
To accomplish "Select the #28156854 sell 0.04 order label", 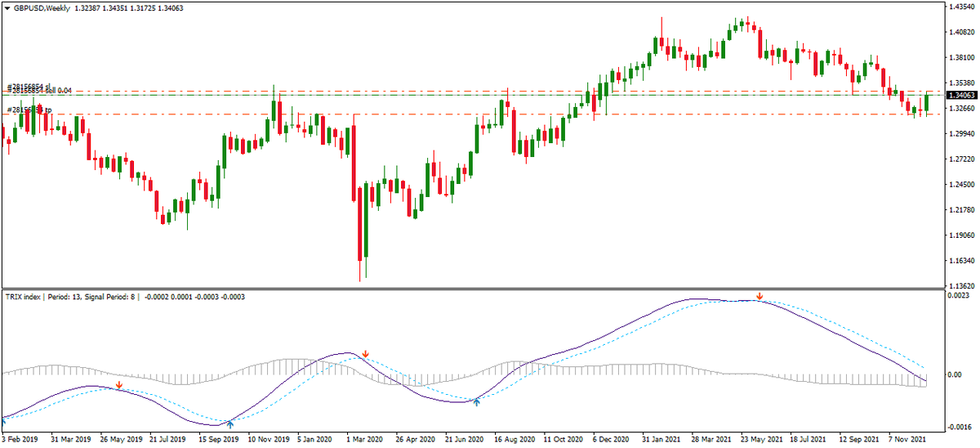I will [39, 92].
